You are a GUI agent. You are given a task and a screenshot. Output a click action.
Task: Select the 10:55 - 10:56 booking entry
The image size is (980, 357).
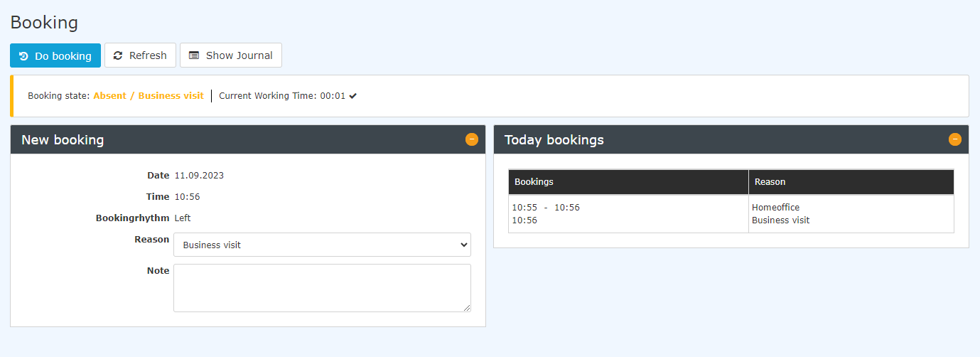click(546, 208)
